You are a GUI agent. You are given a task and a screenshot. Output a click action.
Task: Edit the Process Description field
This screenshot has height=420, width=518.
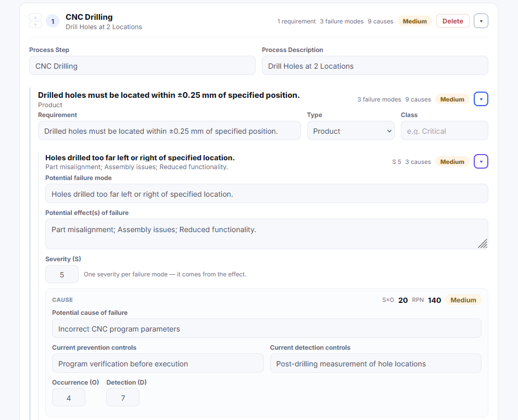(x=375, y=66)
